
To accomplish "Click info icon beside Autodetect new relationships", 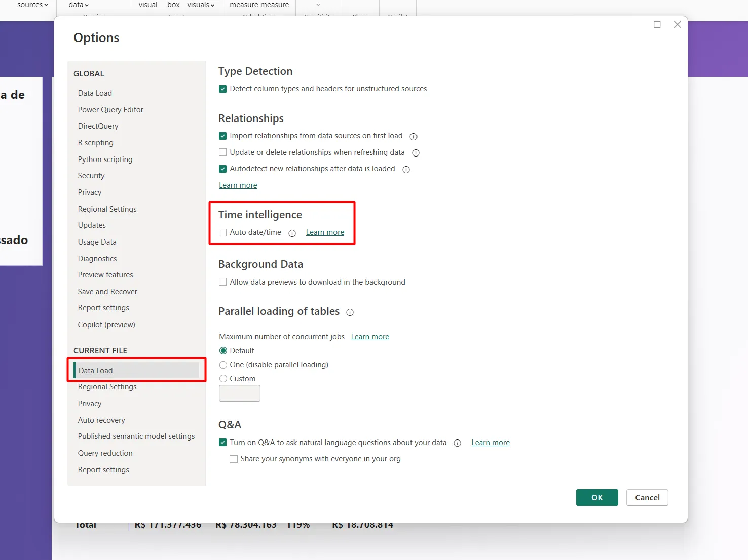I will [x=406, y=170].
